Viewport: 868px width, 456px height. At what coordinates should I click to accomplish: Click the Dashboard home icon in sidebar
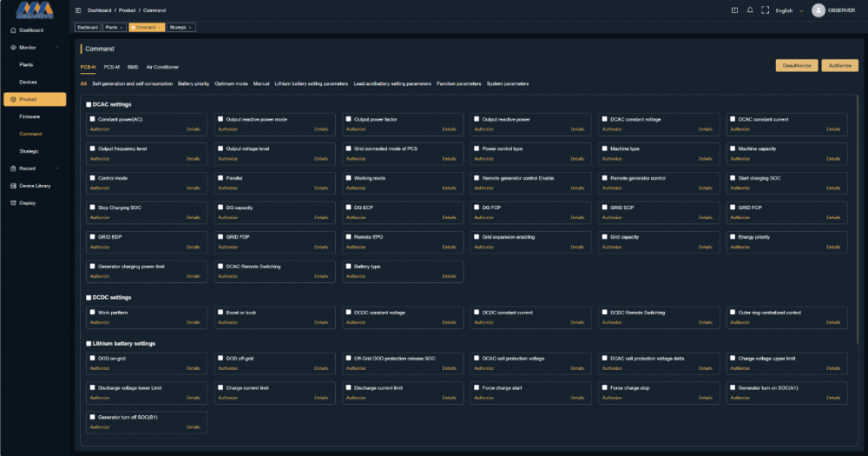click(x=12, y=30)
